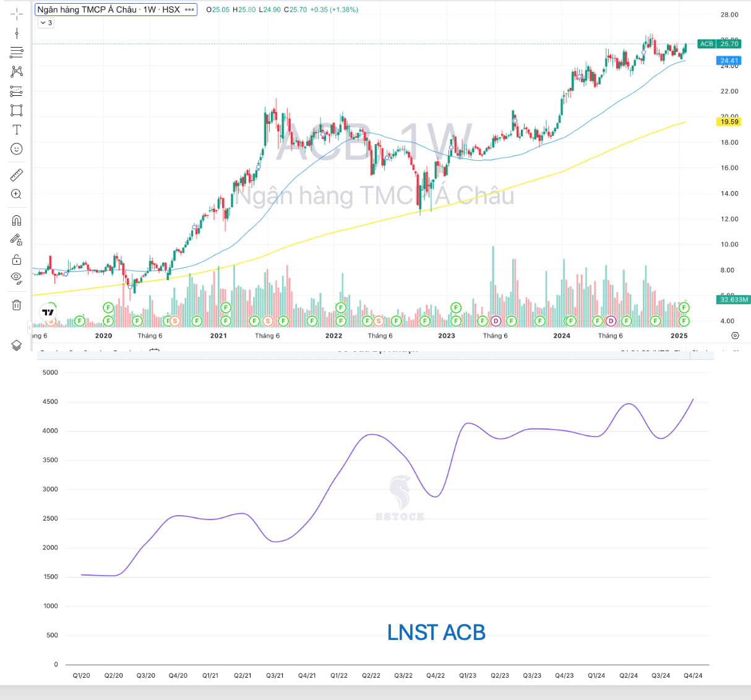Click D dividend marker at Tháng 6 2024
Viewport: 751px width, 700px height.
pos(611,321)
